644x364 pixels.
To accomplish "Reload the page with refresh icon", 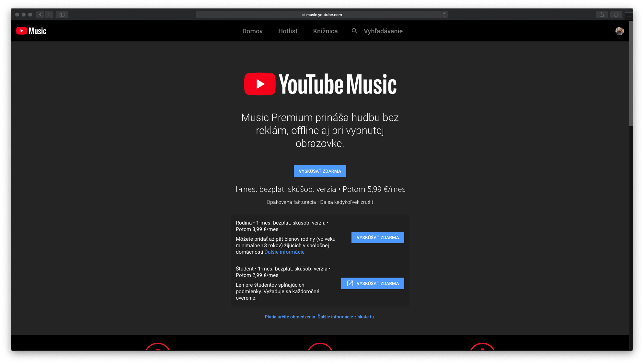I will (444, 15).
